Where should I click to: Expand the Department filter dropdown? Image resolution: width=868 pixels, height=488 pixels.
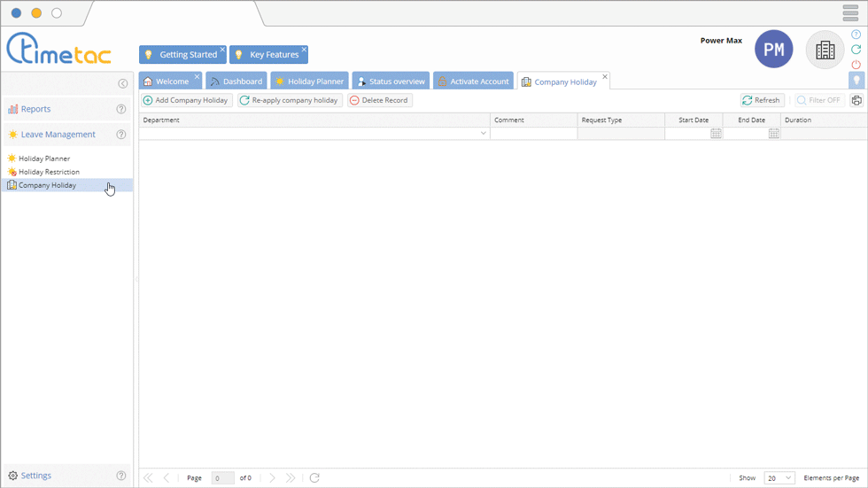coord(484,134)
